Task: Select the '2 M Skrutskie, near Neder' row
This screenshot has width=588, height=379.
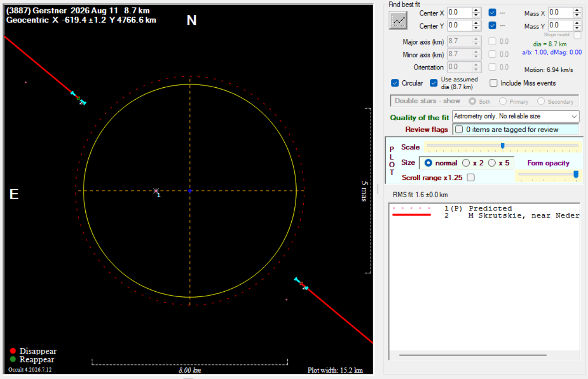Action: click(x=484, y=216)
